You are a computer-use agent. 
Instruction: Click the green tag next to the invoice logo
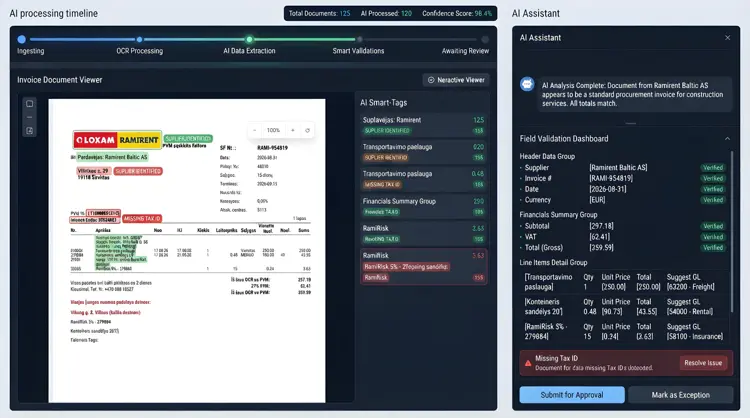point(188,138)
